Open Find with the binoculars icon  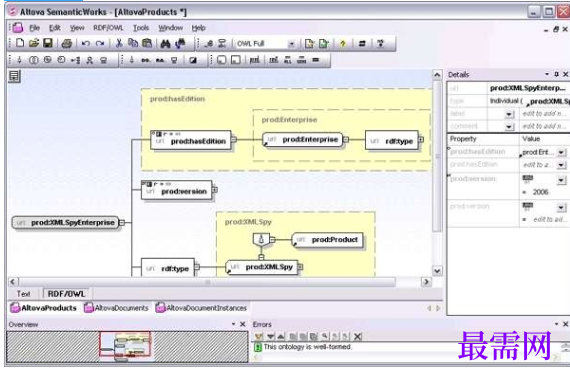[x=165, y=44]
